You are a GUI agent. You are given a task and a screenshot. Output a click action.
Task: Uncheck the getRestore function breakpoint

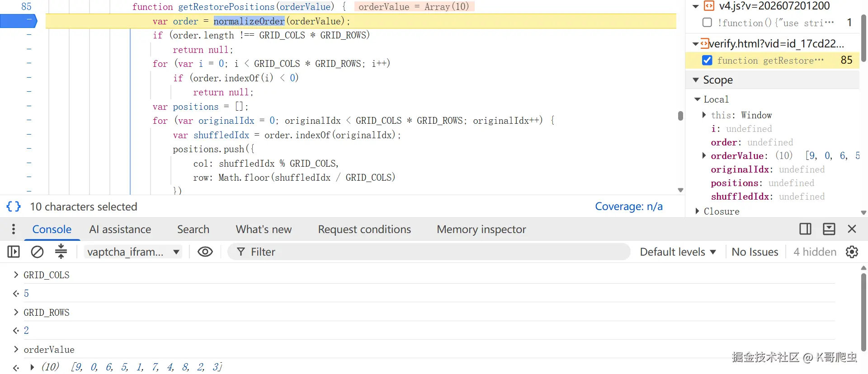(x=708, y=60)
